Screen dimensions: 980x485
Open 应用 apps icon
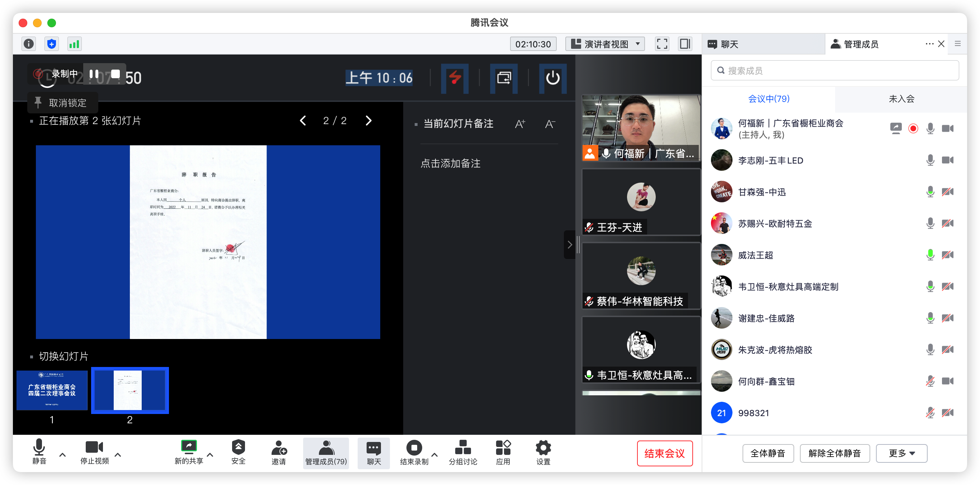(x=503, y=452)
